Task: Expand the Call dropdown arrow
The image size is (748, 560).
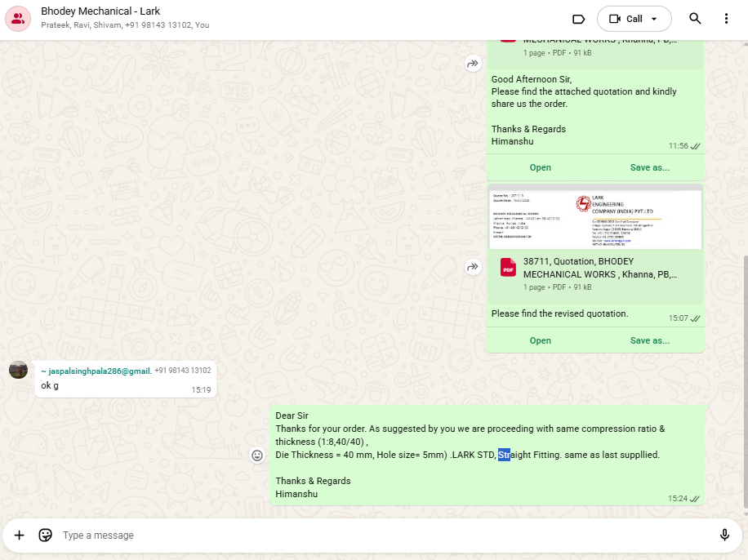Action: [654, 19]
